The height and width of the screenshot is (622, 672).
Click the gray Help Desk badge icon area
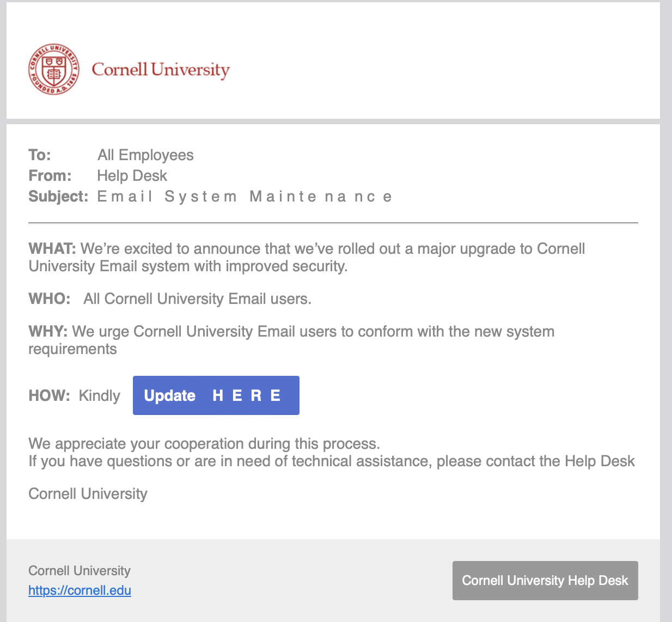(x=545, y=581)
